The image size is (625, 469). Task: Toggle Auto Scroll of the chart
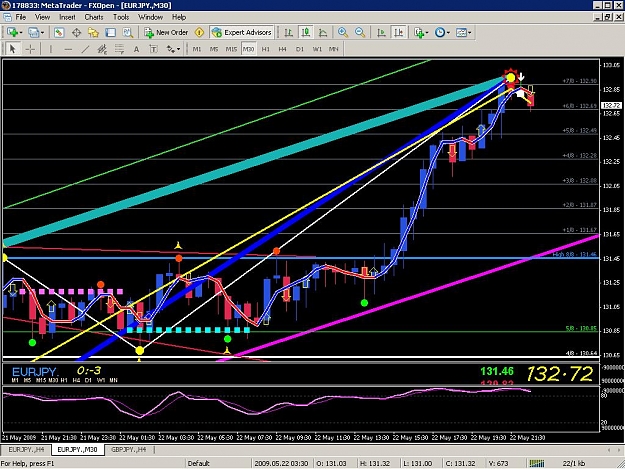coord(381,33)
